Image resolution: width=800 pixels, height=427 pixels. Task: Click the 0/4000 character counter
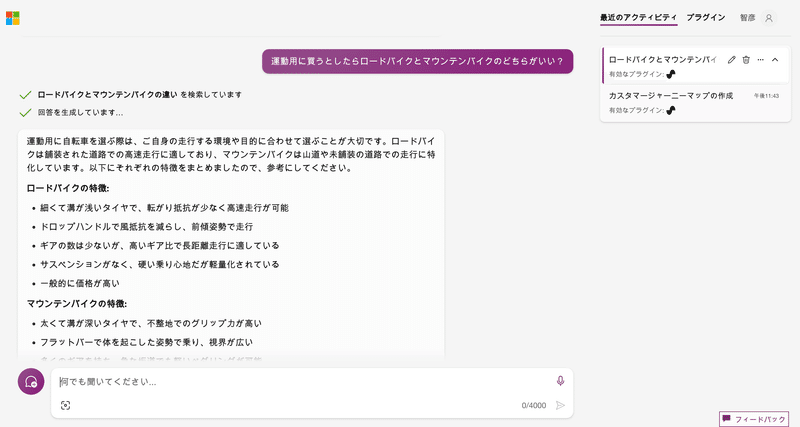point(534,406)
